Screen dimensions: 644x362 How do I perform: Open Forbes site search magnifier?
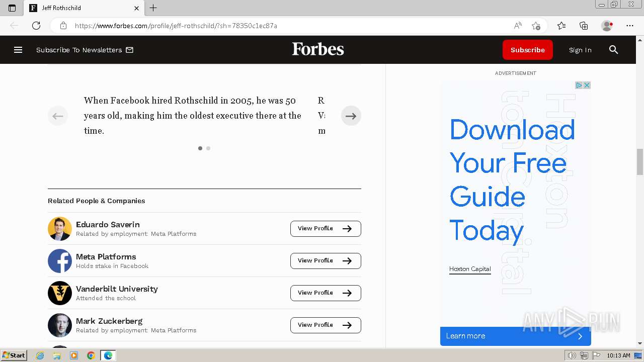coord(613,50)
